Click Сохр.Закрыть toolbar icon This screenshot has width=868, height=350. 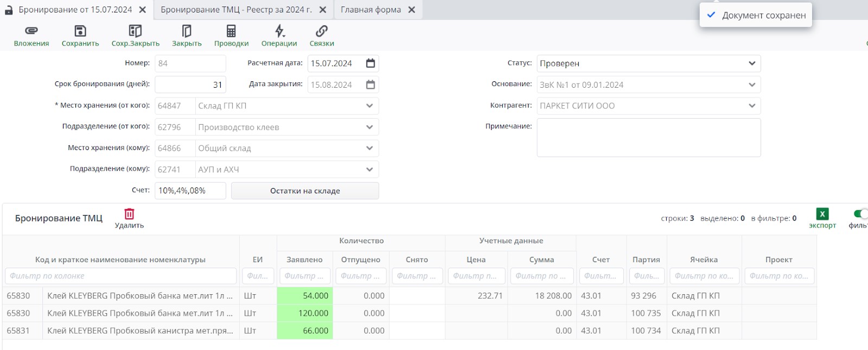click(135, 31)
